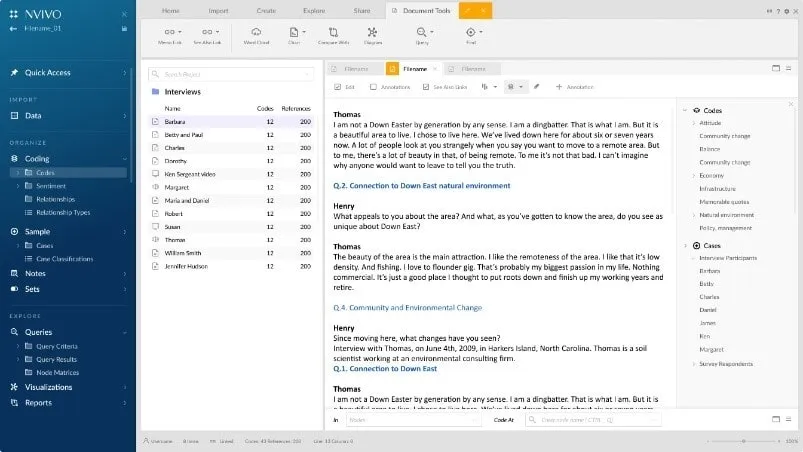This screenshot has width=803, height=452.
Task: Click the Interviews folder icon
Action: [x=155, y=92]
